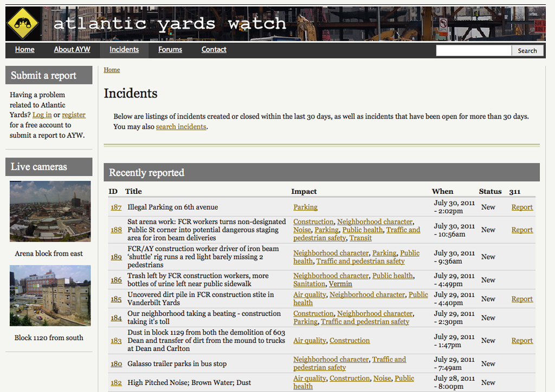Click the Title column header
Image resolution: width=555 pixels, height=392 pixels.
(x=133, y=191)
